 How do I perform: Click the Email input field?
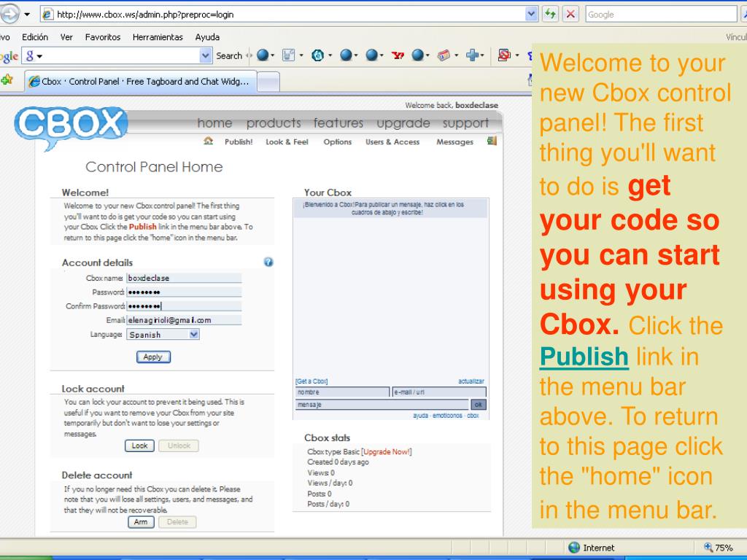point(184,320)
